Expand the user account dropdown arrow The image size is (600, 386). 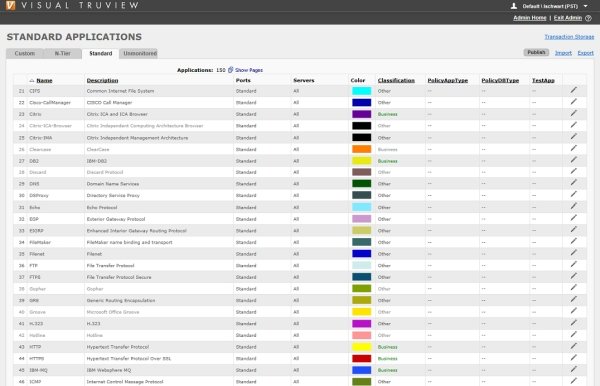tap(585, 6)
